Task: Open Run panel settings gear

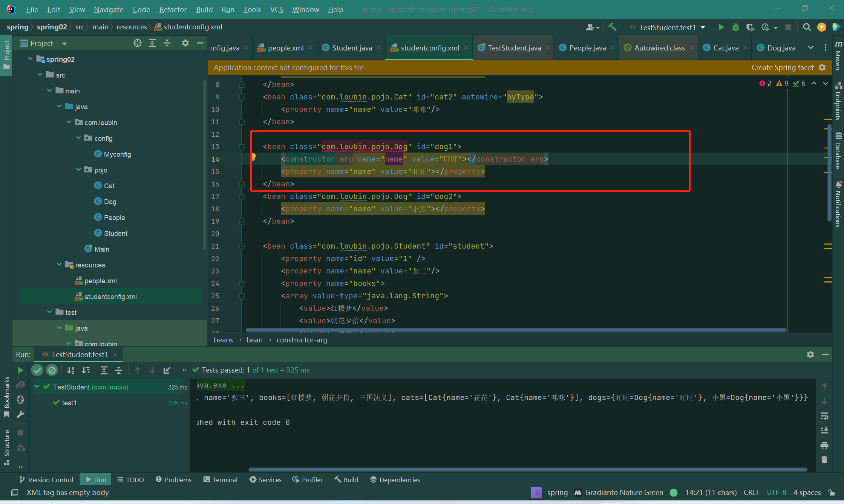Action: pos(810,354)
